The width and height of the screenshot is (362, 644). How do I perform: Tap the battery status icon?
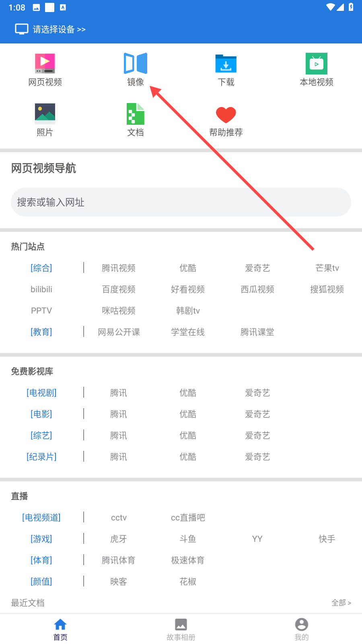coord(351,7)
